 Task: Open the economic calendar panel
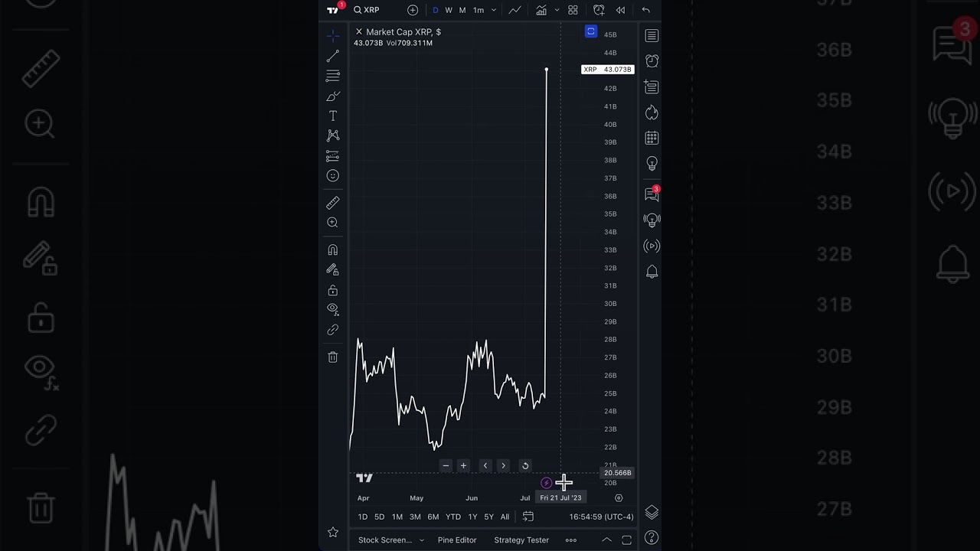coord(652,139)
